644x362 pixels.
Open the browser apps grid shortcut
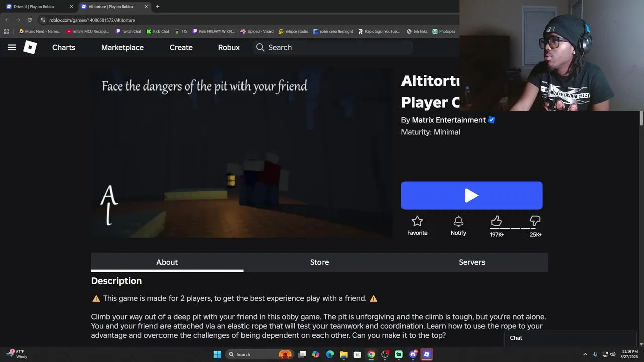pyautogui.click(x=6, y=31)
